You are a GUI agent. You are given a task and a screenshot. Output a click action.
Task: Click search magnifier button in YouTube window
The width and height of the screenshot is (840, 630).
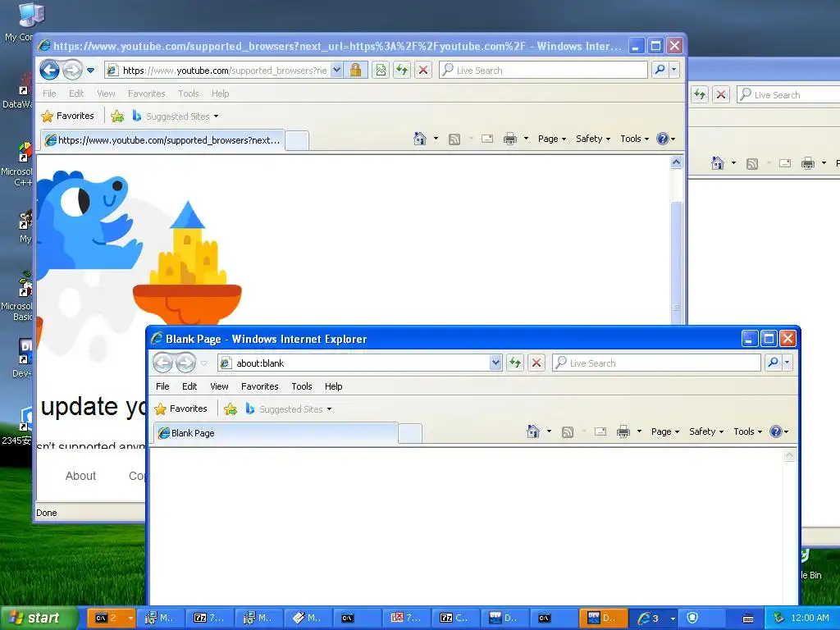(660, 70)
